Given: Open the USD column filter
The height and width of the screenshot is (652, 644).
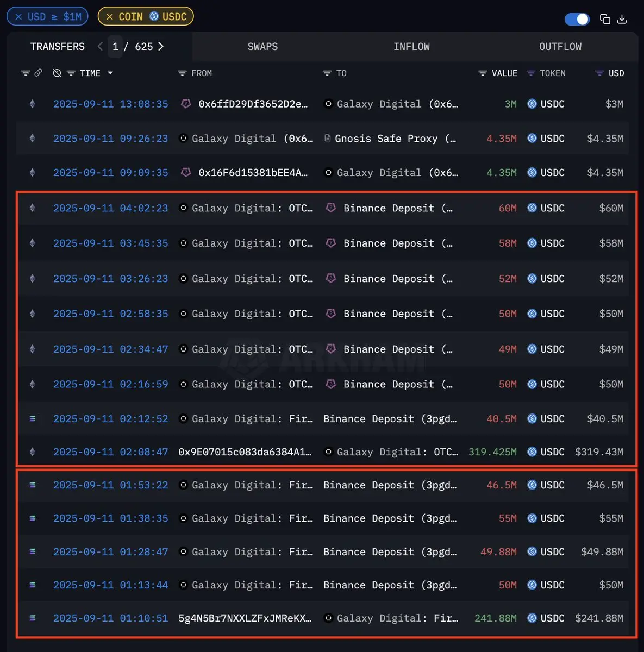Looking at the screenshot, I should [599, 73].
